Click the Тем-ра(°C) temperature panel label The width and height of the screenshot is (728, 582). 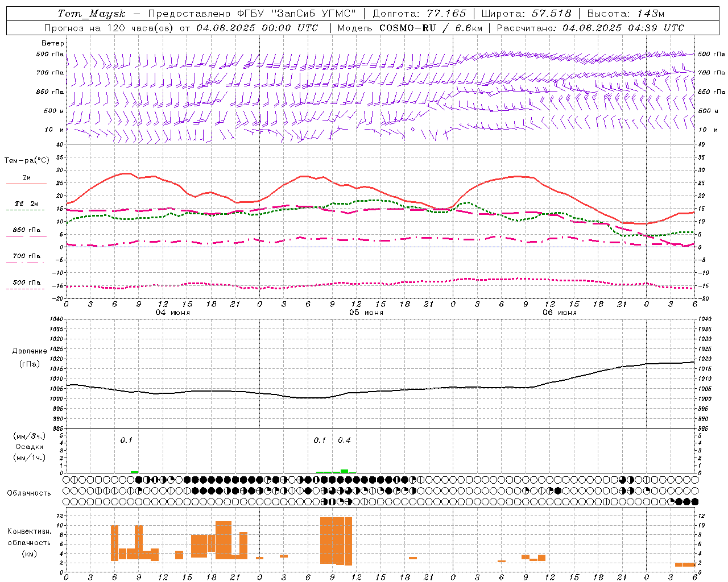[27, 161]
